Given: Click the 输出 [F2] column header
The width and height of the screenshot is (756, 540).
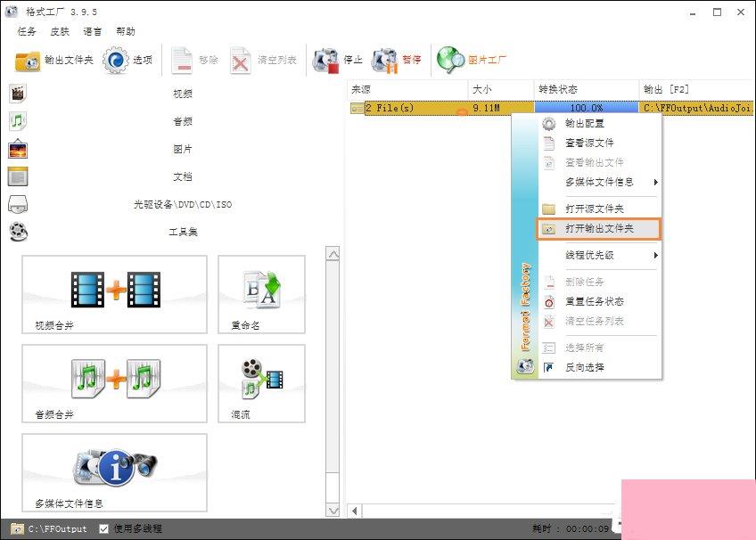Looking at the screenshot, I should [x=697, y=89].
